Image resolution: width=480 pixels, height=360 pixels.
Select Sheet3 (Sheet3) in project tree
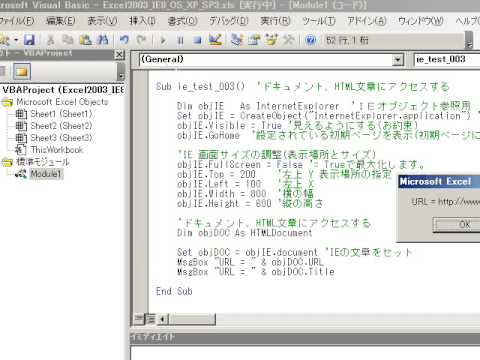[61, 138]
